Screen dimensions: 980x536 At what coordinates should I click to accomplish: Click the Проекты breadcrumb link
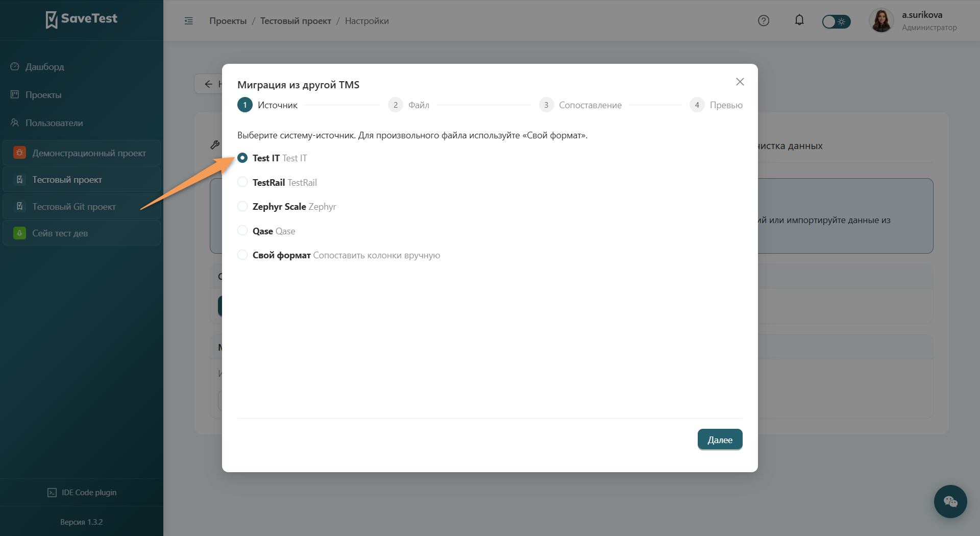228,21
